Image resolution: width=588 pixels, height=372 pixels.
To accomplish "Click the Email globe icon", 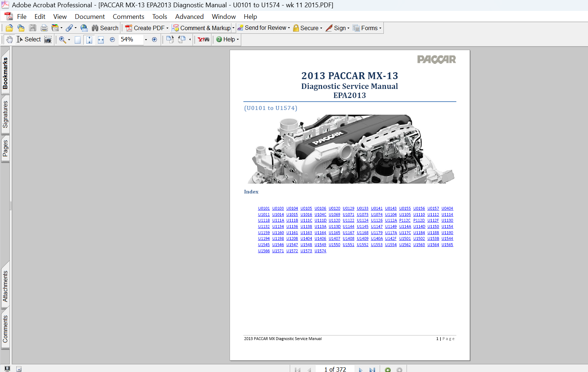I will (84, 28).
